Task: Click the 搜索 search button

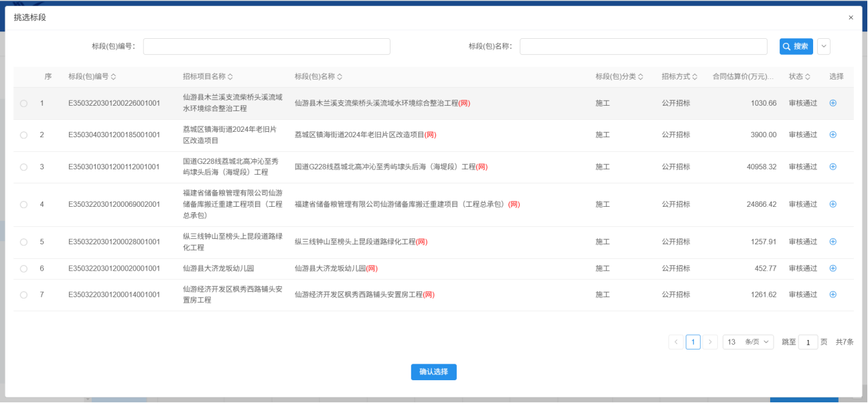Action: pyautogui.click(x=796, y=46)
